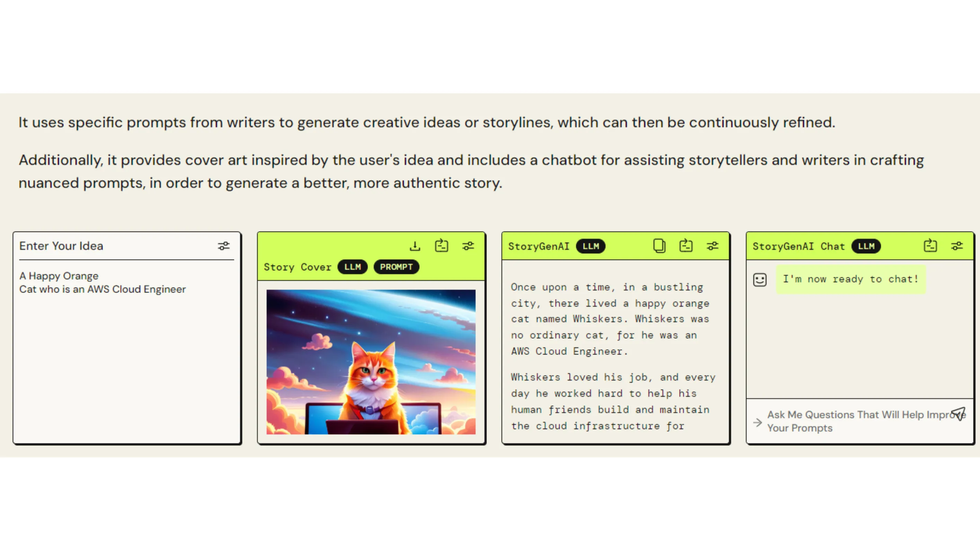Screen dimensions: 980x551
Task: Click the StoryGenAI LLM panel icon
Action: [659, 246]
